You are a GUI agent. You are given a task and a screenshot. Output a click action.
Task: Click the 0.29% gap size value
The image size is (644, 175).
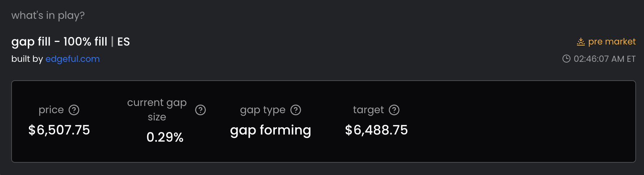165,137
